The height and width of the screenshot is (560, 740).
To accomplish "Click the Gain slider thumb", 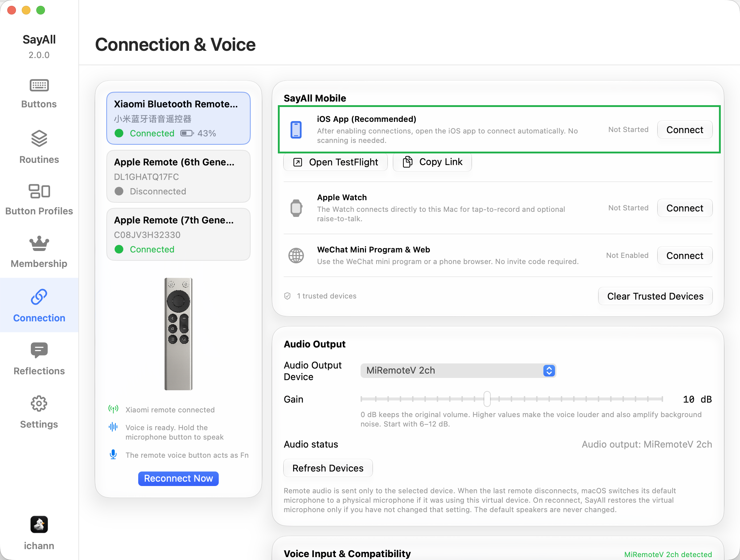I will [x=487, y=399].
